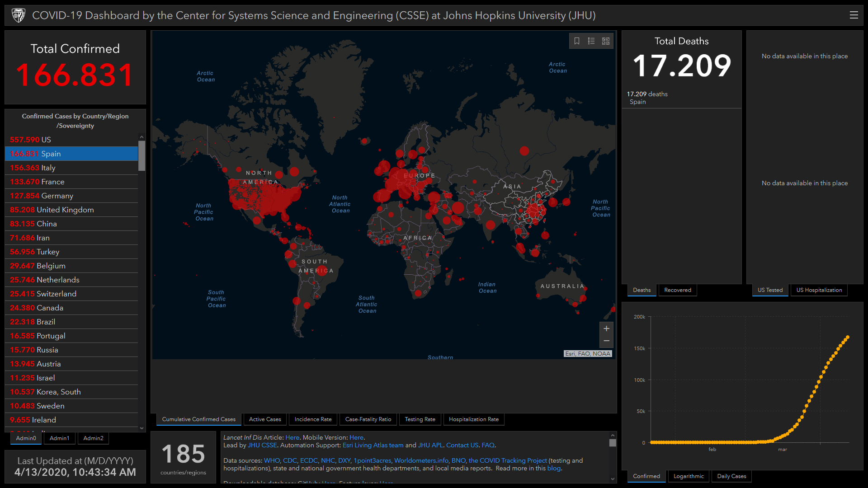
Task: Select Netherlands in the country list
Action: (x=71, y=280)
